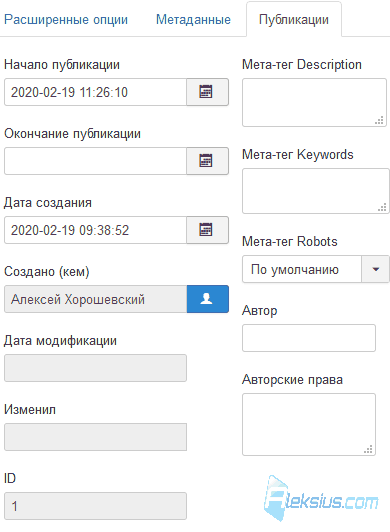The width and height of the screenshot is (390, 532).
Task: Click the Изменил field
Action: [95, 437]
